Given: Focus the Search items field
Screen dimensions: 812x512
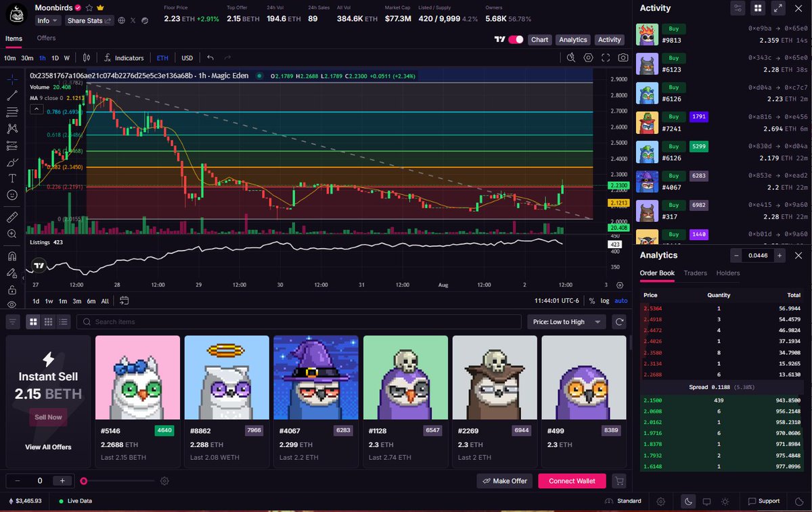Looking at the screenshot, I should coord(298,322).
